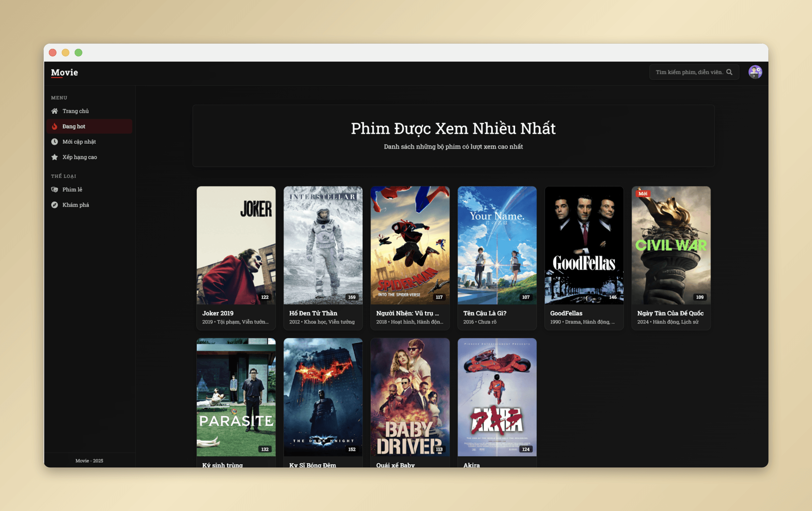Click the Hố Đen Tử Thần title
Viewport: 812px width, 511px height.
coord(313,313)
